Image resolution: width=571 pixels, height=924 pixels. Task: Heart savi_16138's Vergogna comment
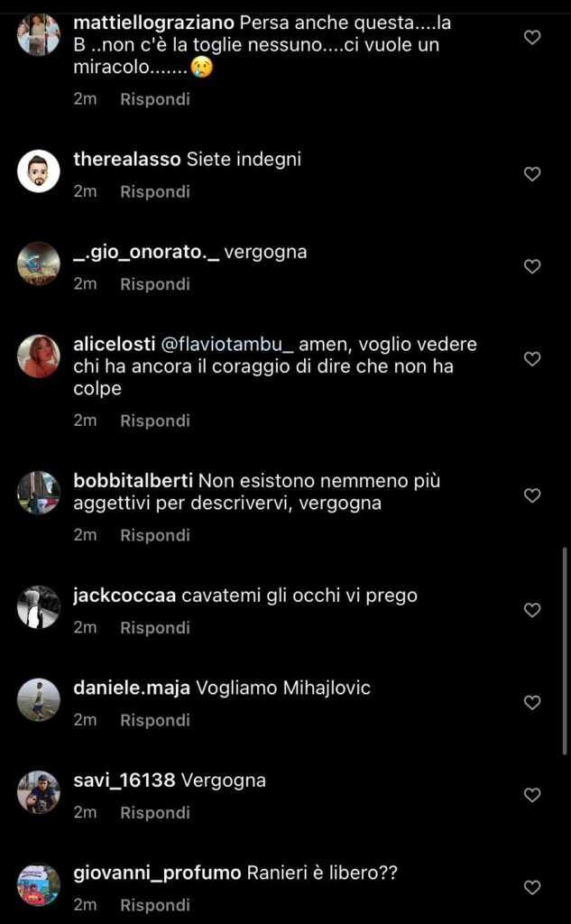pos(532,796)
